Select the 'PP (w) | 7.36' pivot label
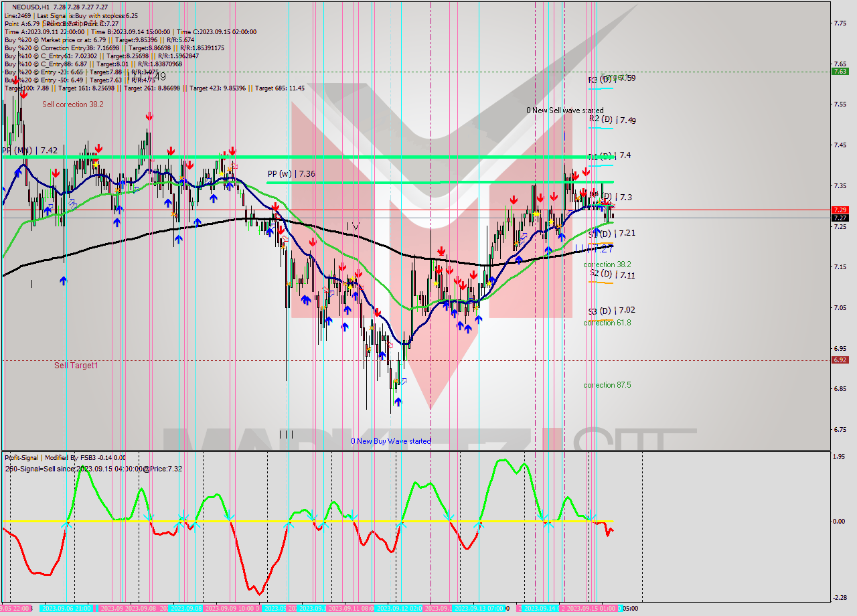Screen dimensions: 857x616 point(291,173)
